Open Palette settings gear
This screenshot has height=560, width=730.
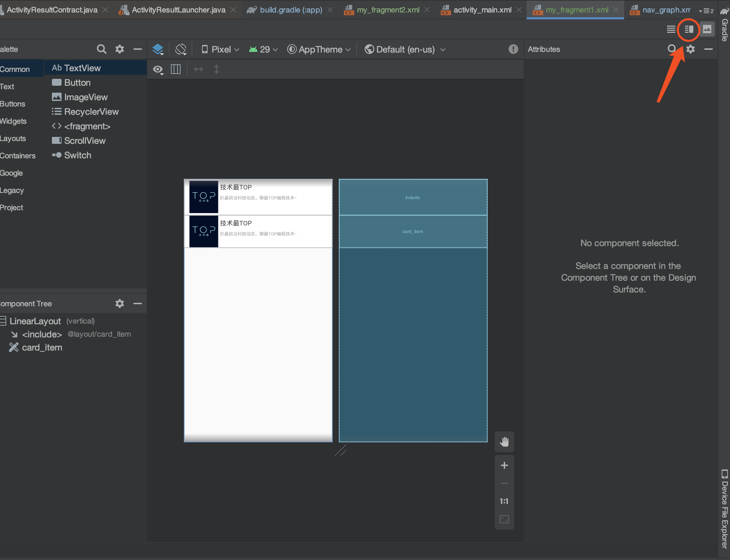point(120,49)
